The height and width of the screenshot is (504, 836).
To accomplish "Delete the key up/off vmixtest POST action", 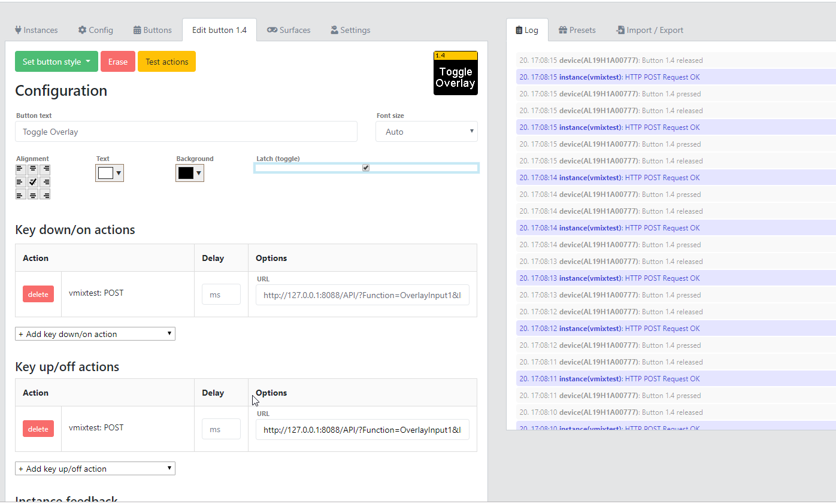I will point(38,429).
